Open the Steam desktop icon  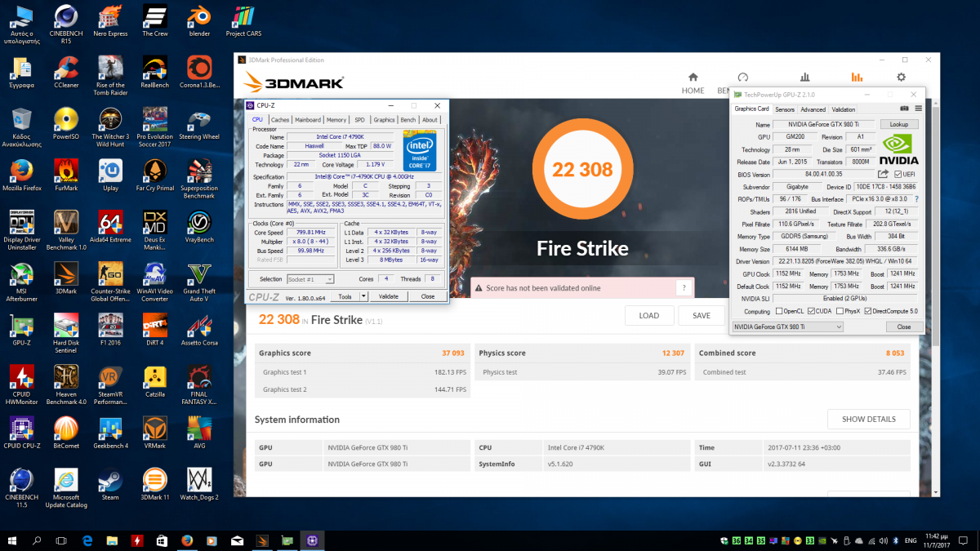pyautogui.click(x=110, y=482)
